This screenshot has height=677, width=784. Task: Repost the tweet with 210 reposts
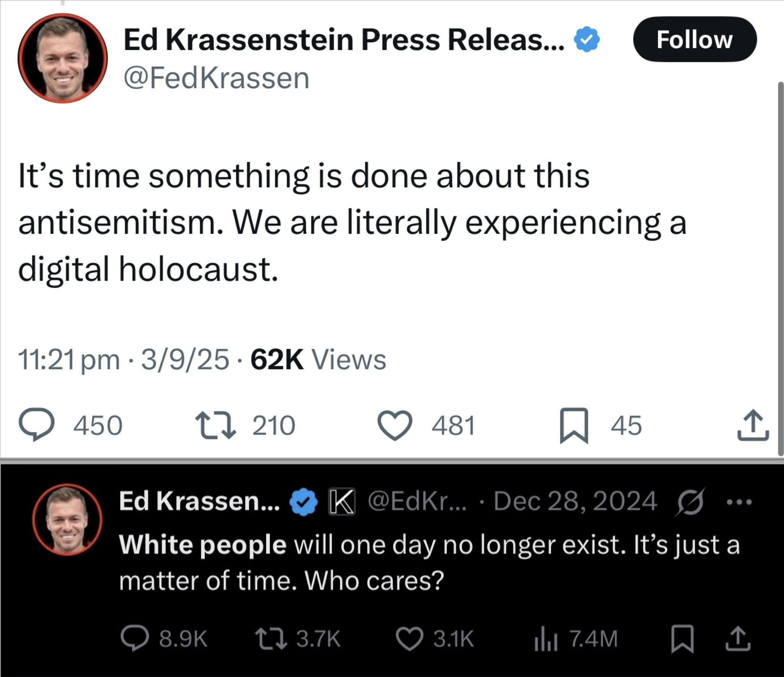[216, 425]
